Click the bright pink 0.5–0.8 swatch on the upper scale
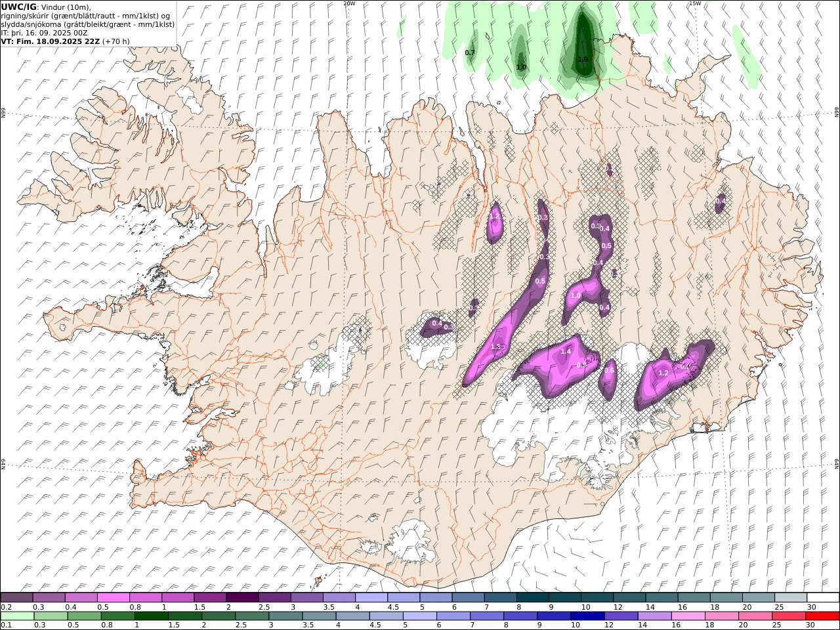 tap(113, 598)
